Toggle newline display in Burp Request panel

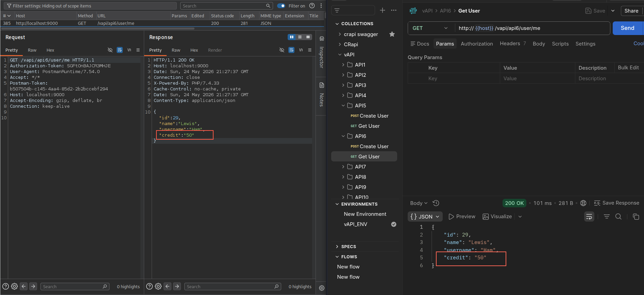pos(129,50)
